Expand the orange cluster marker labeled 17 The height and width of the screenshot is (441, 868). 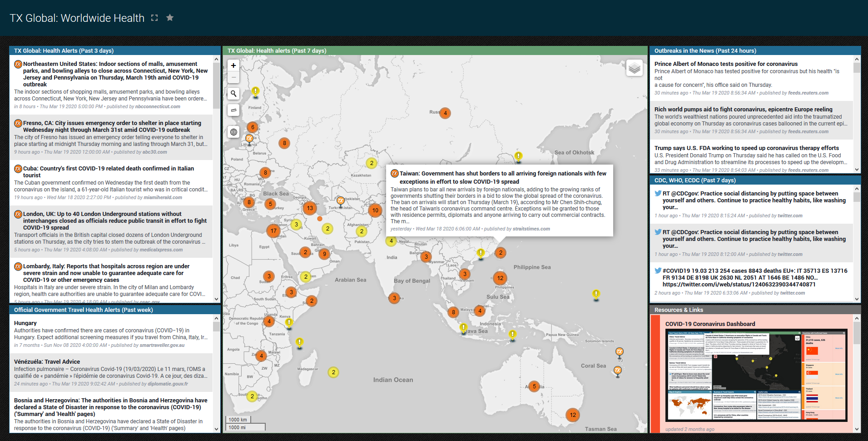click(273, 231)
